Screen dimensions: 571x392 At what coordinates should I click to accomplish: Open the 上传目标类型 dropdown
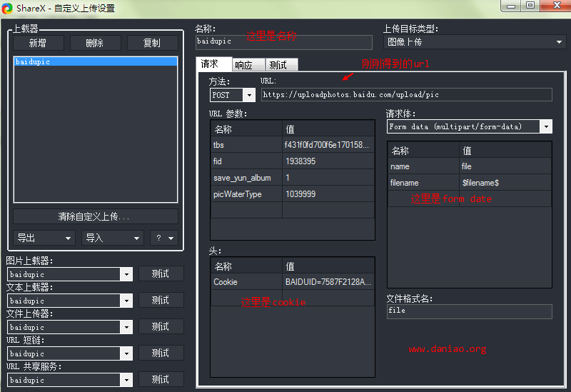pyautogui.click(x=475, y=42)
